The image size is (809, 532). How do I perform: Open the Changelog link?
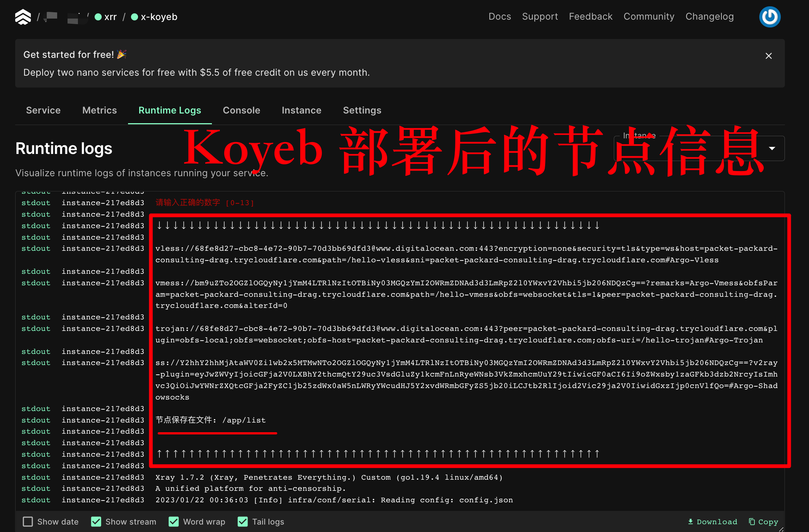point(710,17)
